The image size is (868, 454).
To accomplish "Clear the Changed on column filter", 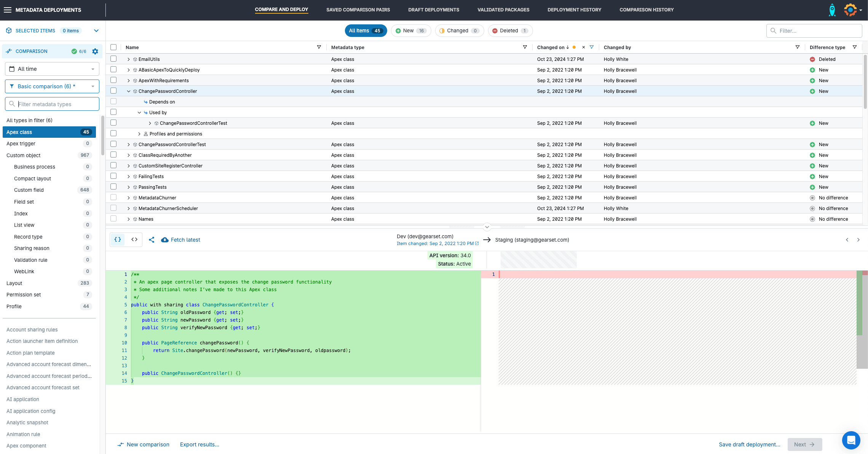I will [x=584, y=48].
